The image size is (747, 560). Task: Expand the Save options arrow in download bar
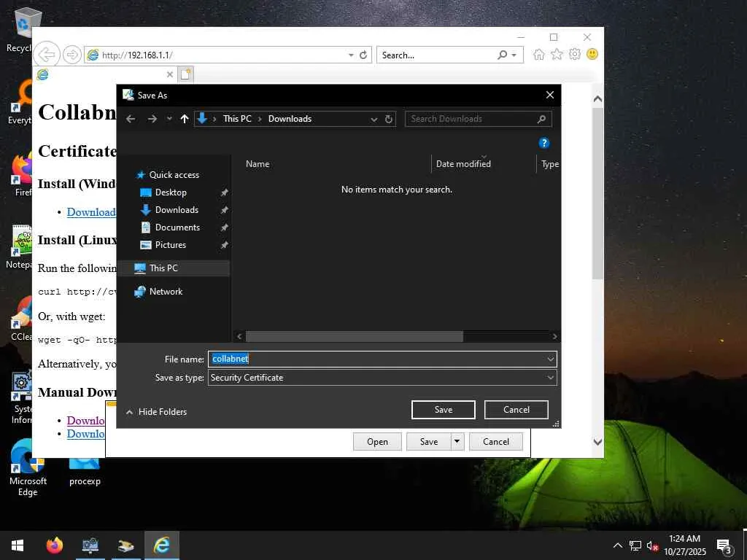tap(457, 441)
